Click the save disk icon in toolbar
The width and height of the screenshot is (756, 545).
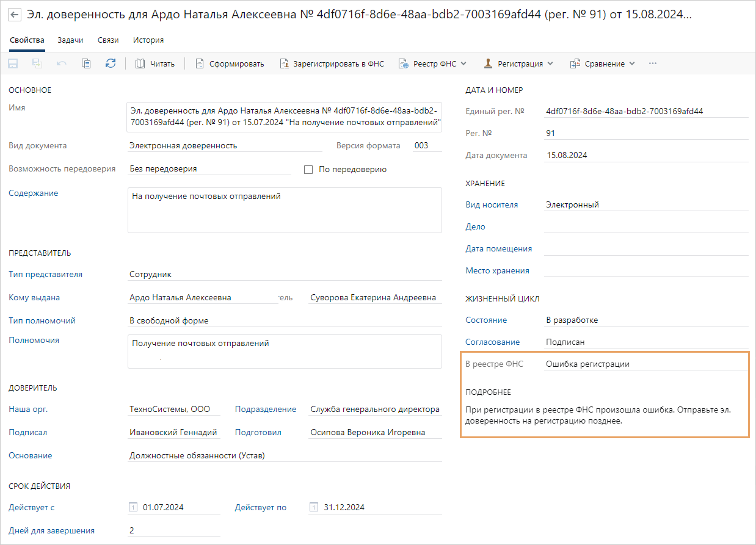(x=13, y=63)
